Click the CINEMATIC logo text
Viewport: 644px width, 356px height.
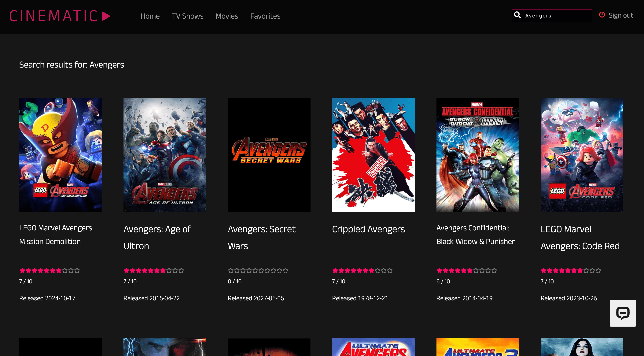(53, 16)
